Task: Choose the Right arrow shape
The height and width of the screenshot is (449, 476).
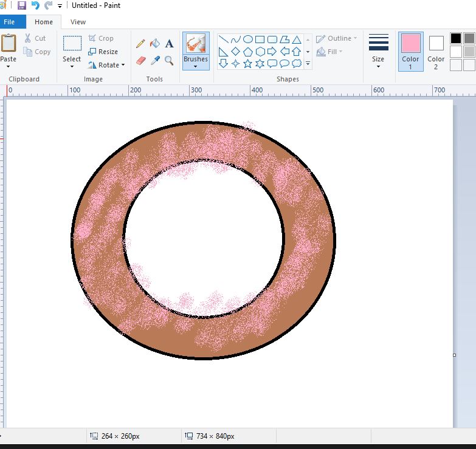Action: [272, 52]
